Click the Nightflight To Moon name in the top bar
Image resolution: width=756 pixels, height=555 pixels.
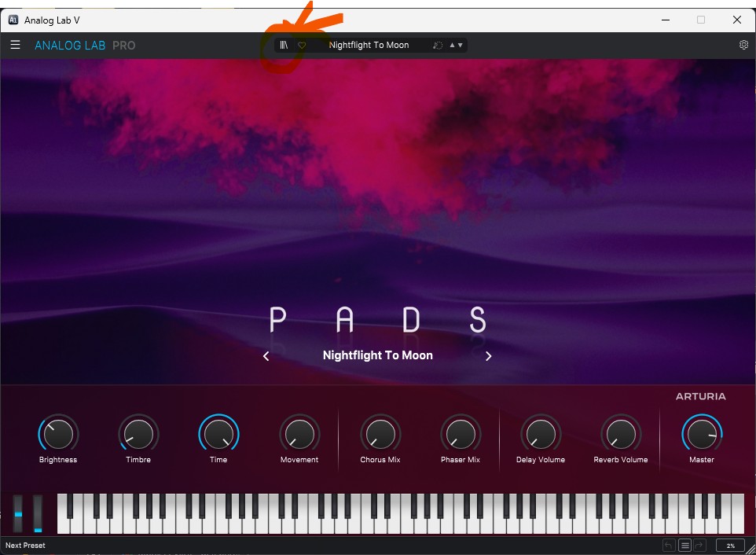[x=369, y=45]
